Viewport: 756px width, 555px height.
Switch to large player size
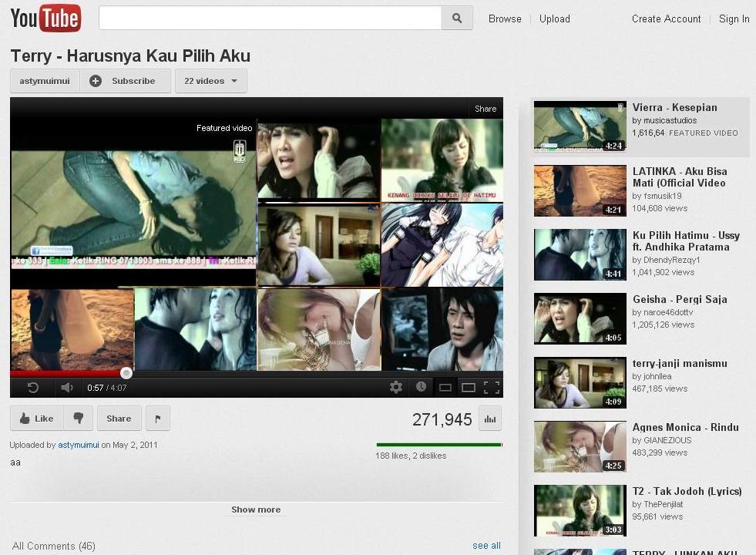pos(468,388)
